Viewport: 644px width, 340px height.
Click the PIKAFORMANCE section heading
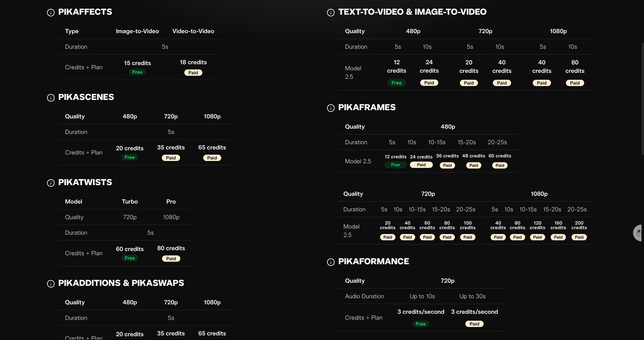click(x=373, y=261)
